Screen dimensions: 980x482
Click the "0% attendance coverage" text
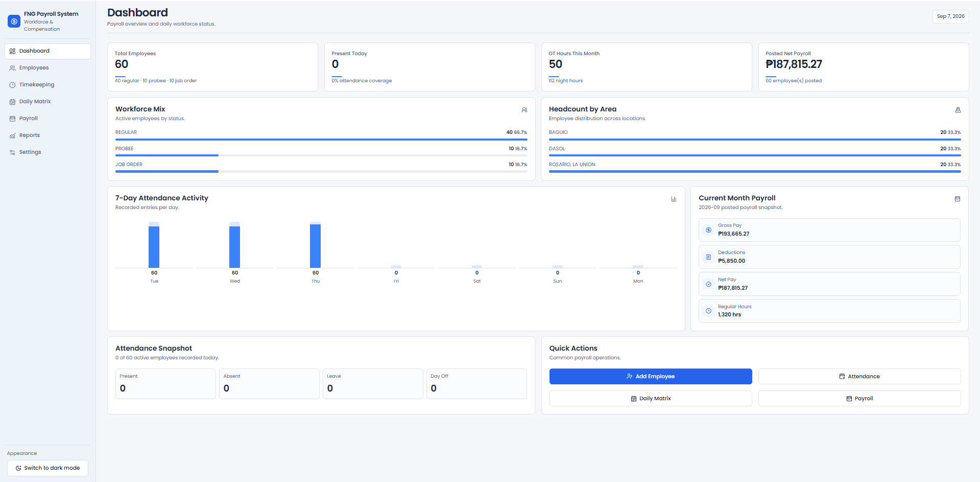coord(362,81)
